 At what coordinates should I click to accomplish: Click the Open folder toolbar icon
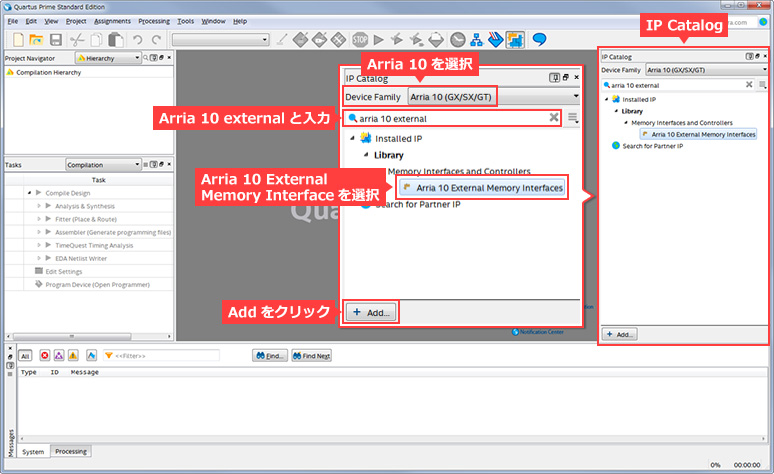pos(36,40)
